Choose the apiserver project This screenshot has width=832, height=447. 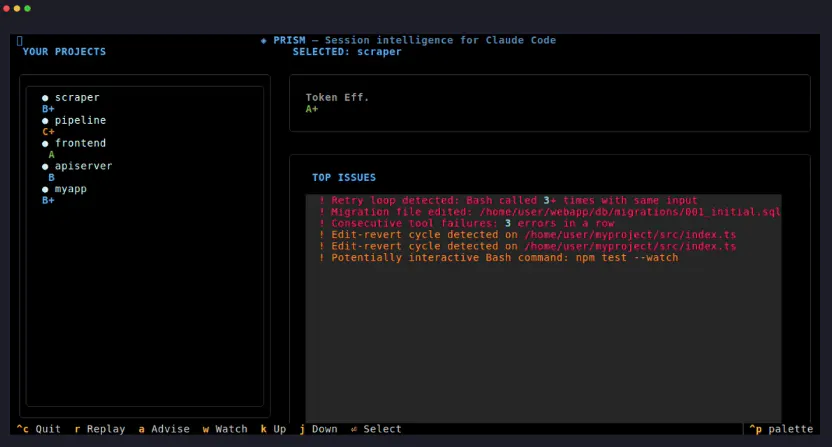pos(83,166)
